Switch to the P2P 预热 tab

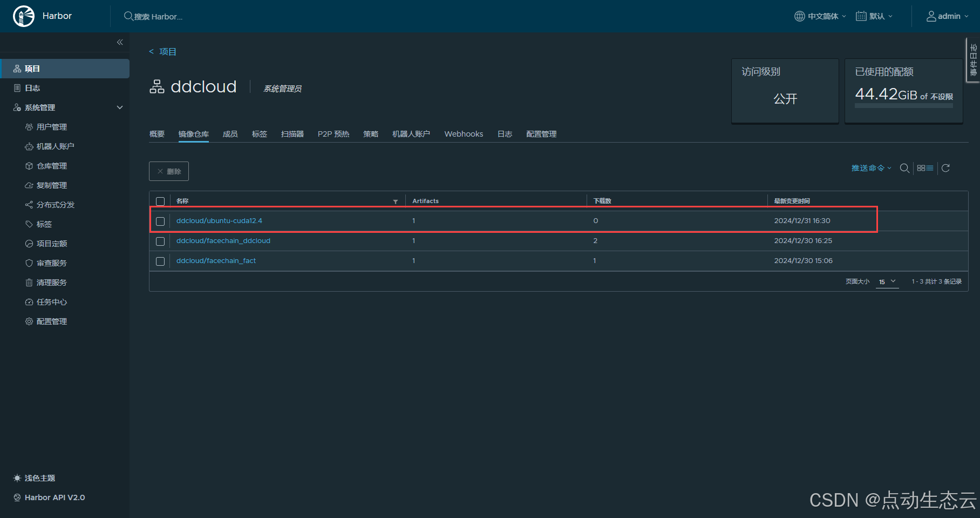click(x=334, y=134)
